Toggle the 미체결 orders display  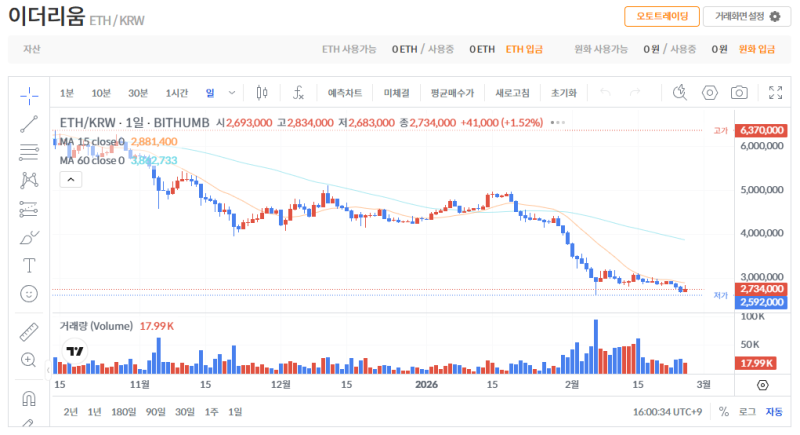[x=396, y=93]
